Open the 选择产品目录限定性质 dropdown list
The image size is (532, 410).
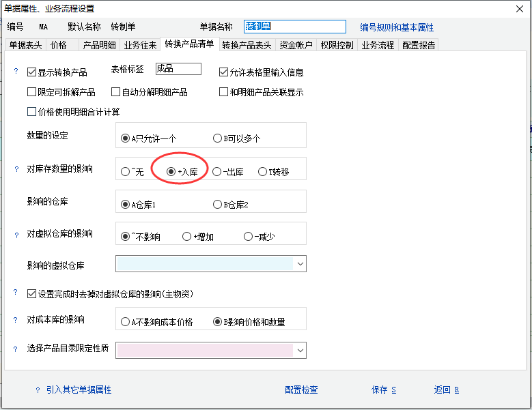300,350
